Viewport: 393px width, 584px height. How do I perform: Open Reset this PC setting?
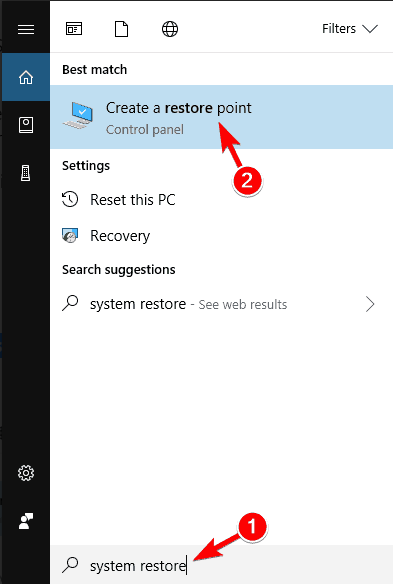click(x=222, y=200)
